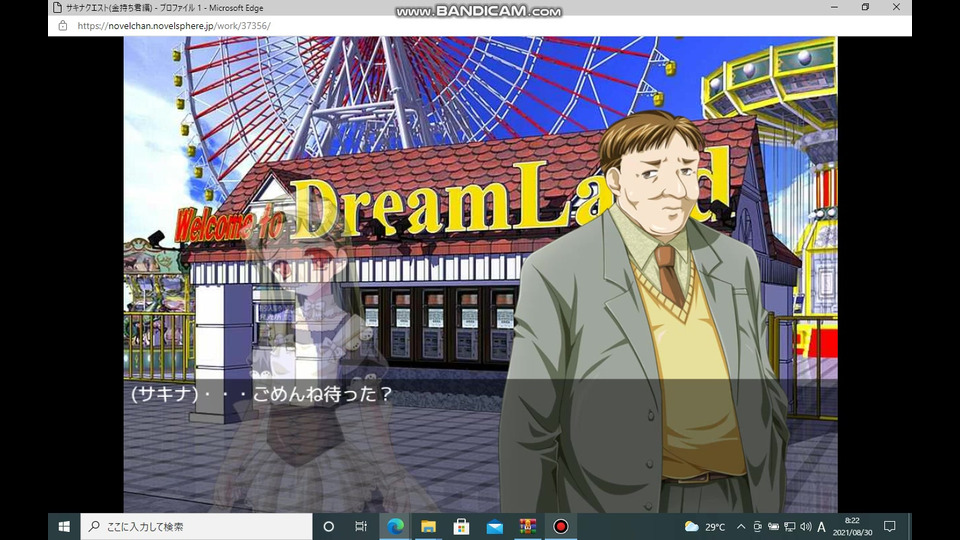Open network status tray icon
960x540 pixels.
790,527
